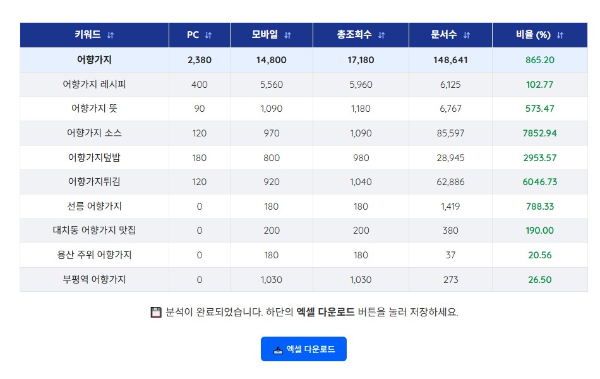Click document count 85,597
The image size is (600, 379).
pyautogui.click(x=450, y=133)
